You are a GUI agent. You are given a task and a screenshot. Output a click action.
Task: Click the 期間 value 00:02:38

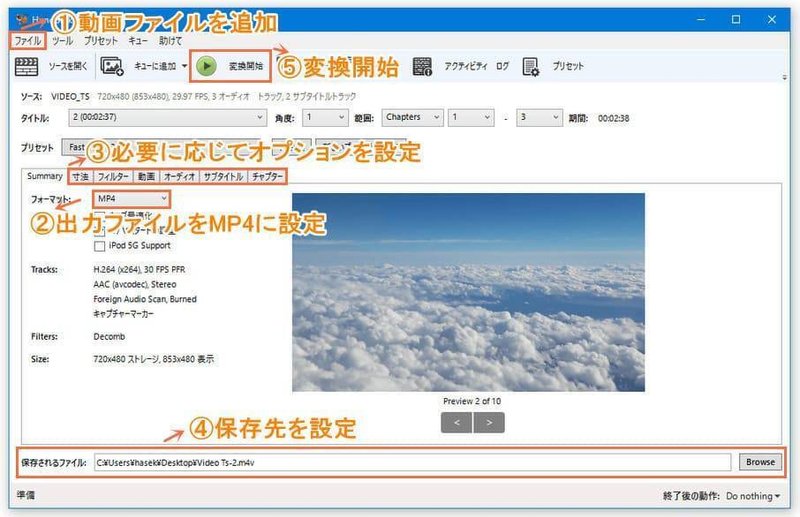tap(613, 118)
